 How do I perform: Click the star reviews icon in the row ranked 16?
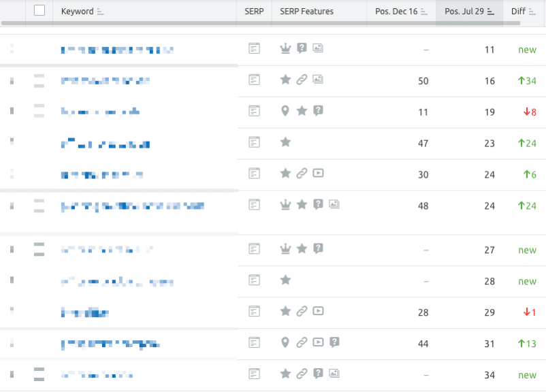click(x=285, y=80)
